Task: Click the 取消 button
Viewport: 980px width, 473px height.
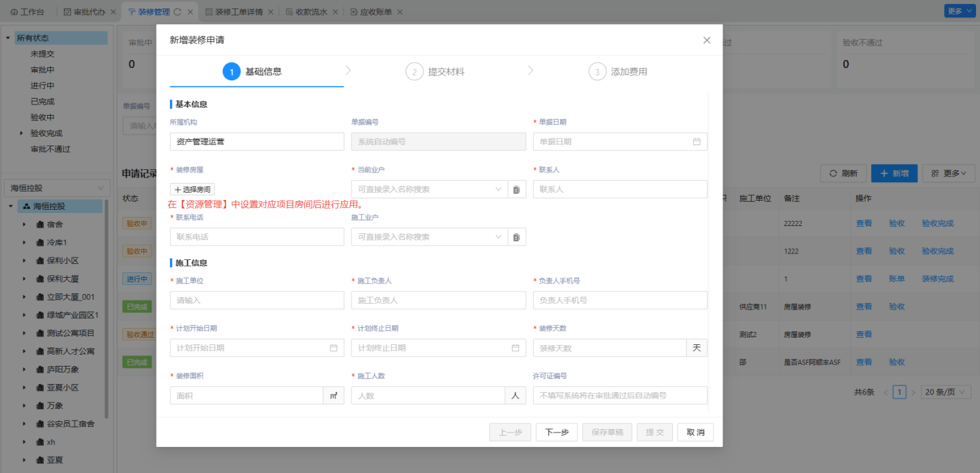Action: click(x=695, y=432)
